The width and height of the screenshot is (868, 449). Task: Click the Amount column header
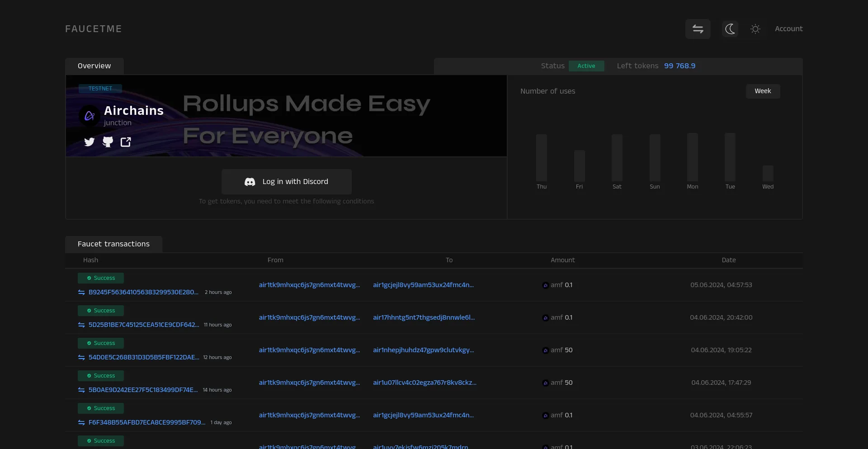tap(562, 260)
